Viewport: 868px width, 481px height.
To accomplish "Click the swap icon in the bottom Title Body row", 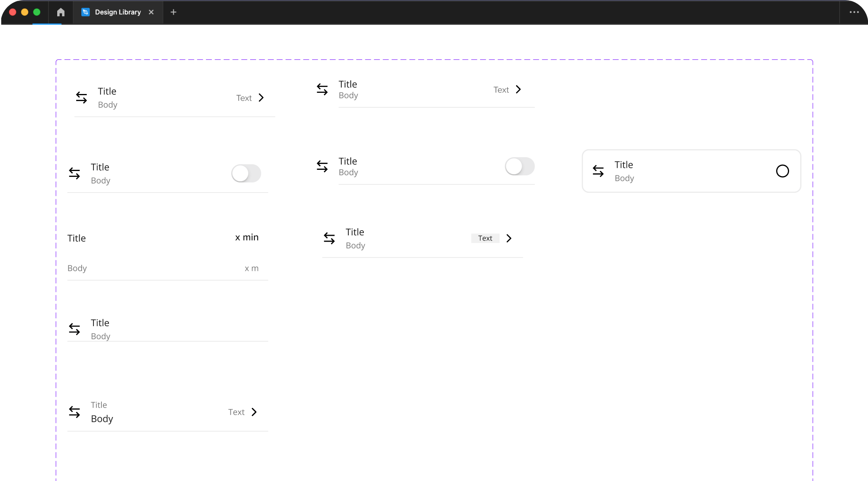I will [x=74, y=412].
